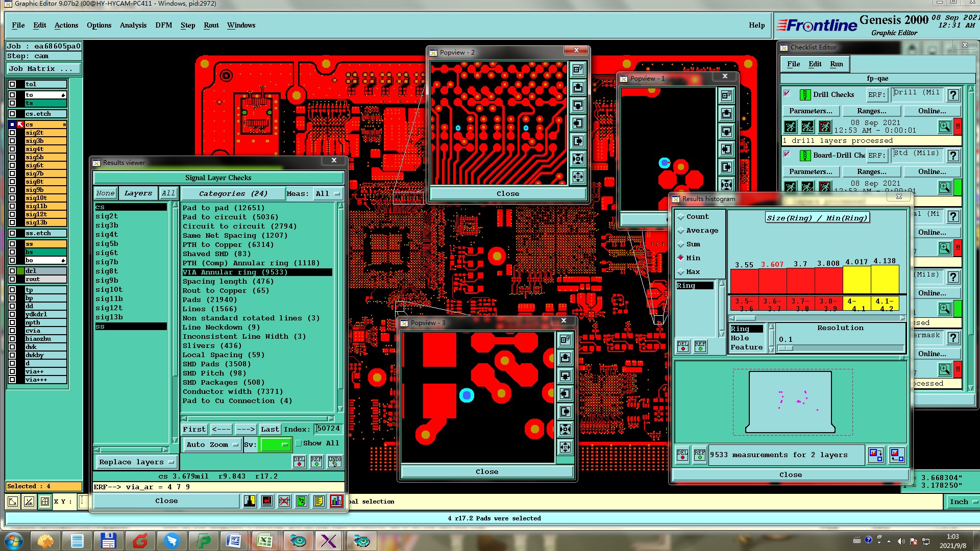Click the histogram chart icon in Results viewer
The height and width of the screenshot is (551, 980).
point(336,501)
